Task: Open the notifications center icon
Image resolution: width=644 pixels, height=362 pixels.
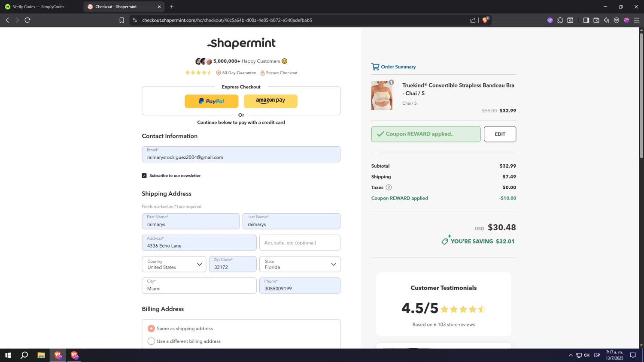Action: 633,355
